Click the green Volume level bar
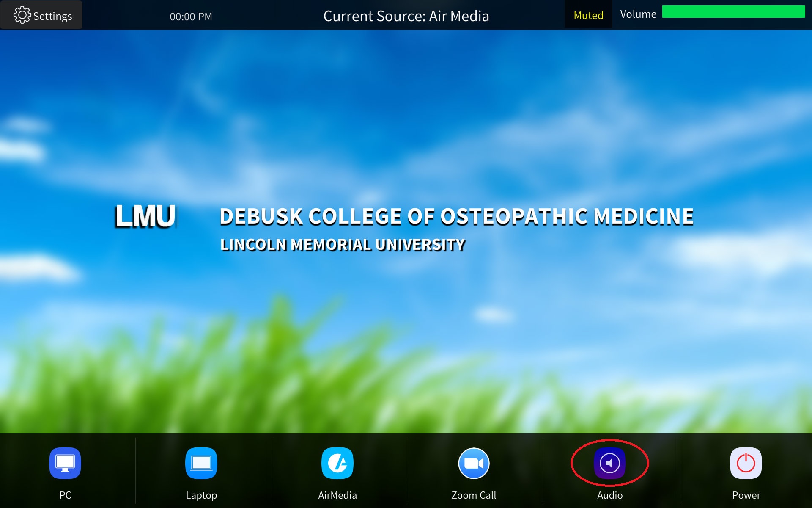Image resolution: width=812 pixels, height=508 pixels. 733,11
